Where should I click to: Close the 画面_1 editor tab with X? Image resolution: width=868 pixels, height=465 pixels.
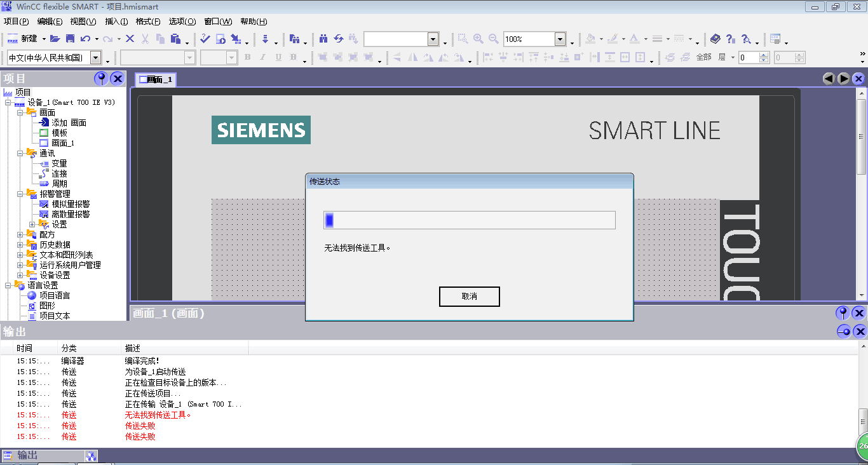point(859,79)
